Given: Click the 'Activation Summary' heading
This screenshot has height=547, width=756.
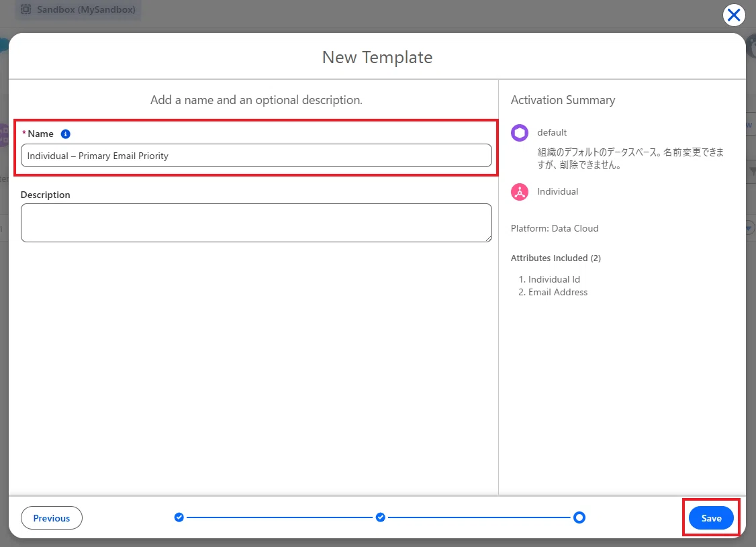Looking at the screenshot, I should 563,100.
